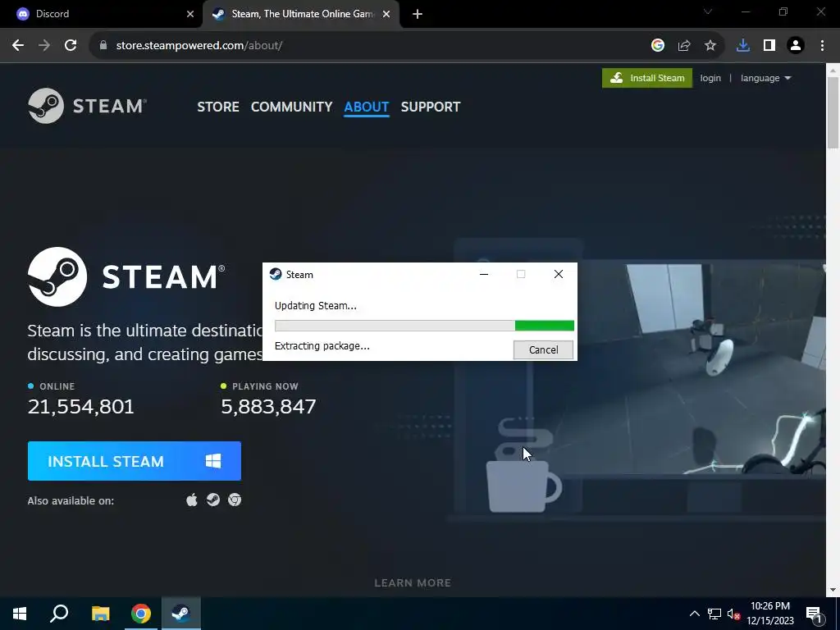
Task: Click the back arrow in Chrome
Action: (18, 46)
